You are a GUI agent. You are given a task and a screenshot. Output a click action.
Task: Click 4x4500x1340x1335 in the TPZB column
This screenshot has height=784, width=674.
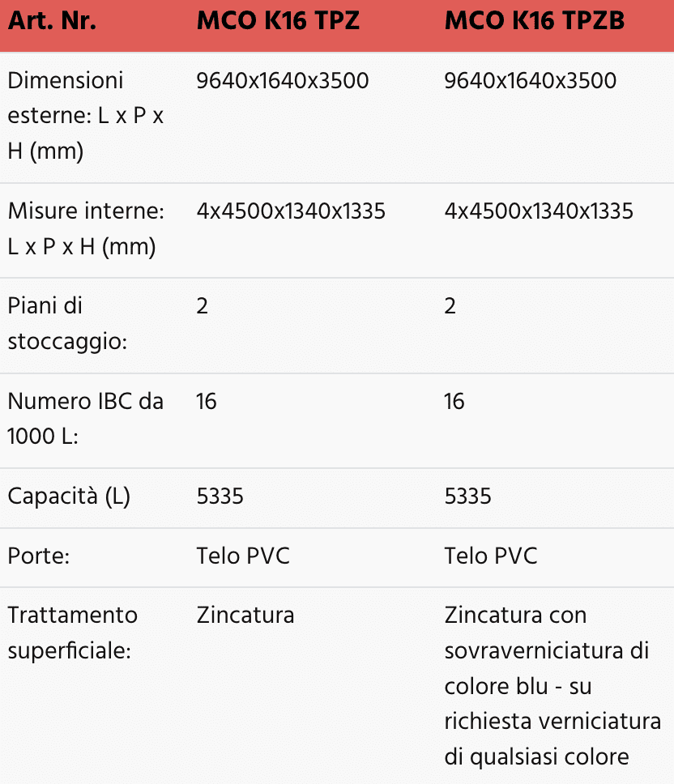click(539, 212)
